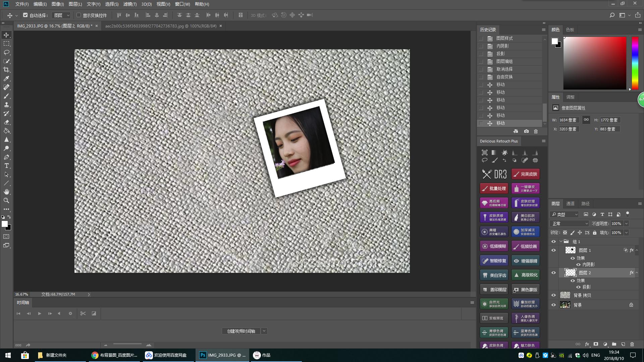Open the 滤镜(T) menu
The image size is (644, 362).
(x=130, y=4)
